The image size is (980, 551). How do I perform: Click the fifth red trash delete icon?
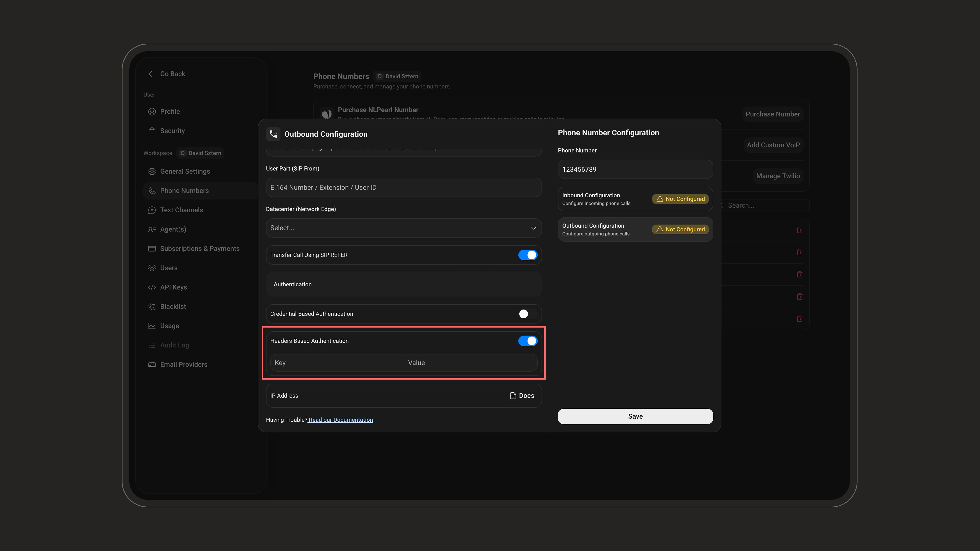[799, 319]
